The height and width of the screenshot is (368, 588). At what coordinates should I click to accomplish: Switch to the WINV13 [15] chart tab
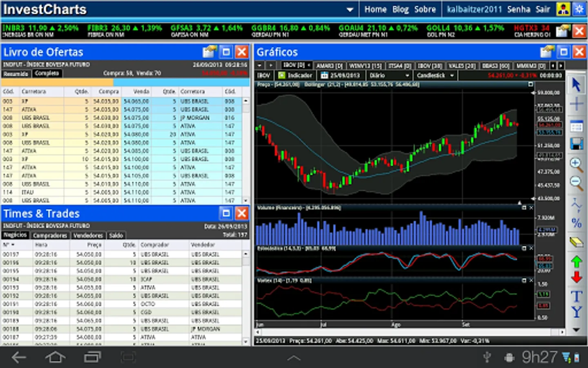point(365,65)
